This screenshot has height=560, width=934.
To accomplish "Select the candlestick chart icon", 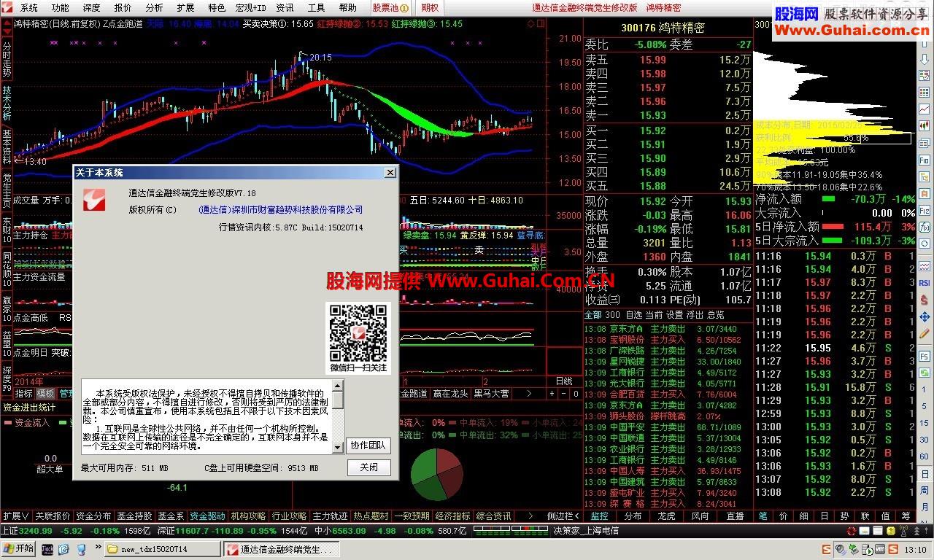I will 924,125.
